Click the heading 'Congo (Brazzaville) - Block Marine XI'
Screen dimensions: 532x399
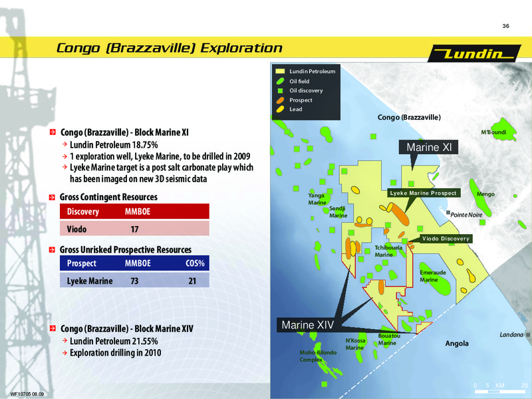coord(124,132)
